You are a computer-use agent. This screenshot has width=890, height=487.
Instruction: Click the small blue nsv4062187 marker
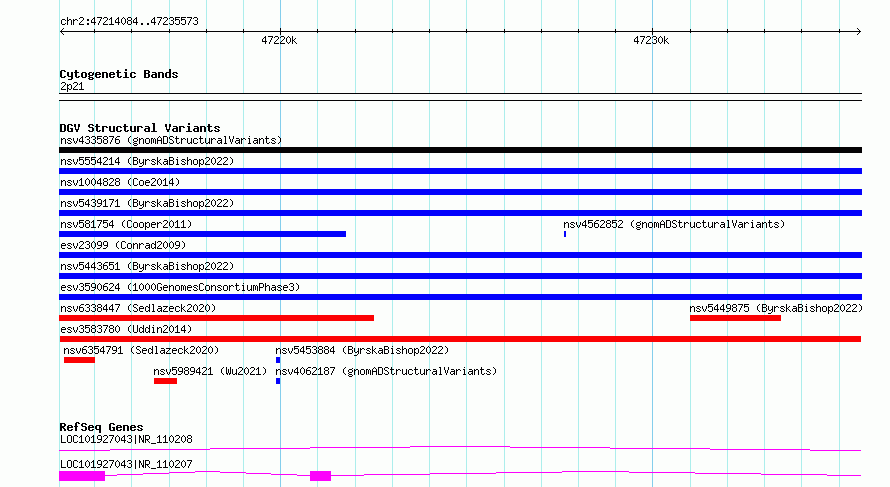(278, 381)
